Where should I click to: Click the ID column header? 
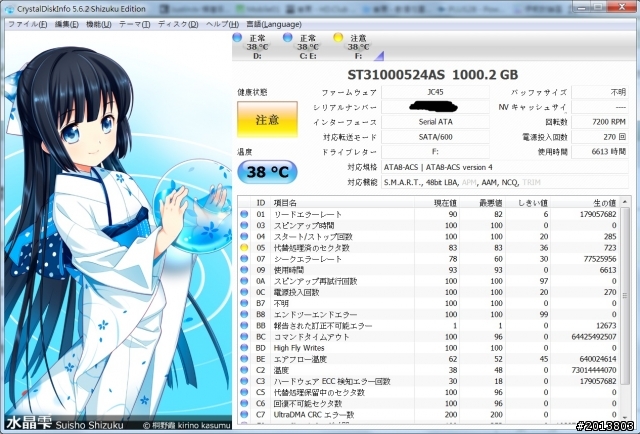[x=260, y=203]
